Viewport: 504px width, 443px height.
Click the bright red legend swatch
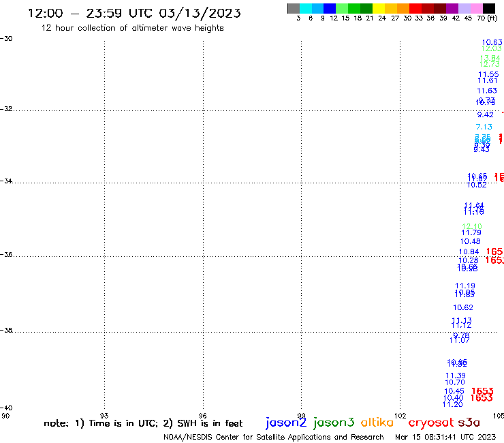[415, 8]
